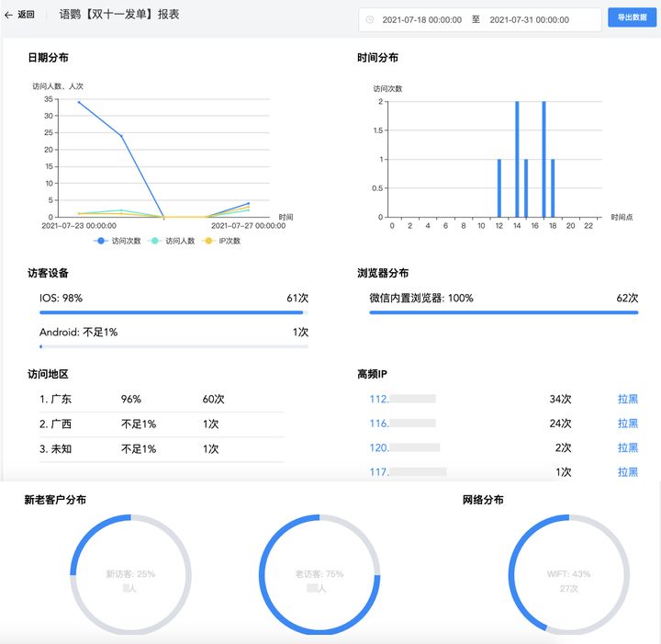
Task: Click 拉黑 for the IP starting with 120
Action: [627, 447]
